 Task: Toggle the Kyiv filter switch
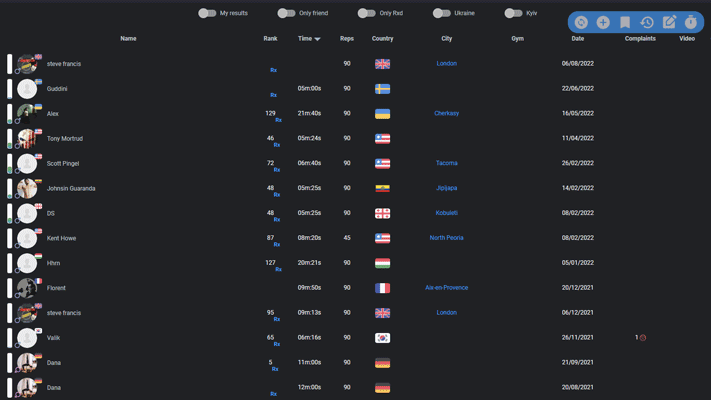tap(513, 13)
